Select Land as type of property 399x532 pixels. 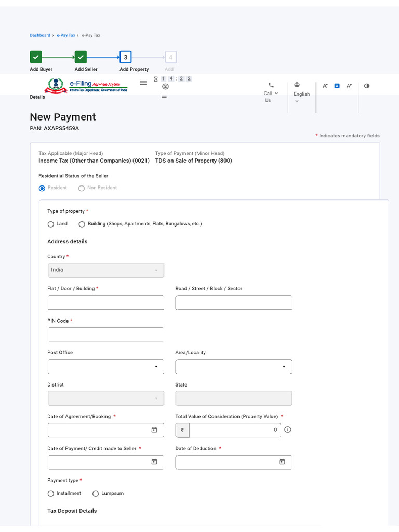51,224
